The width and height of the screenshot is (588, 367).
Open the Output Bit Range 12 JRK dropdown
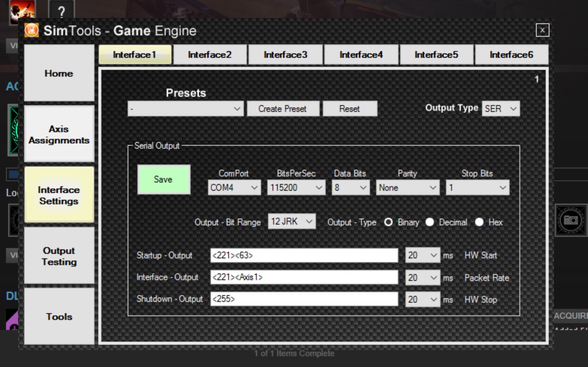click(x=292, y=221)
